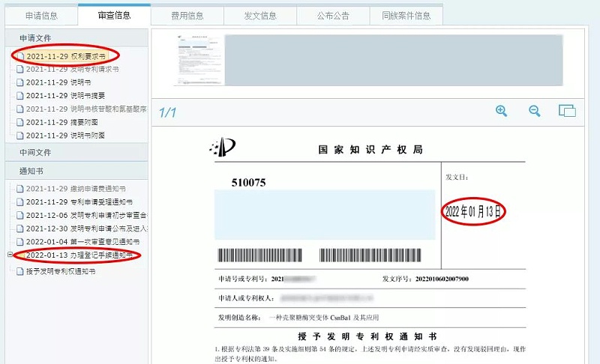The image size is (600, 364).
Task: Click the invention name 一种壳聚糖酶突变体 line
Action: pos(324,318)
